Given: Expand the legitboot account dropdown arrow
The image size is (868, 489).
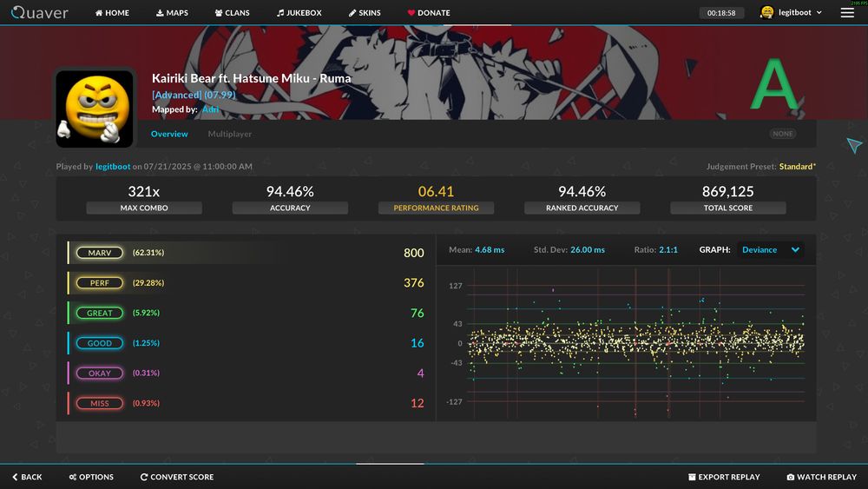Looking at the screenshot, I should pos(819,12).
